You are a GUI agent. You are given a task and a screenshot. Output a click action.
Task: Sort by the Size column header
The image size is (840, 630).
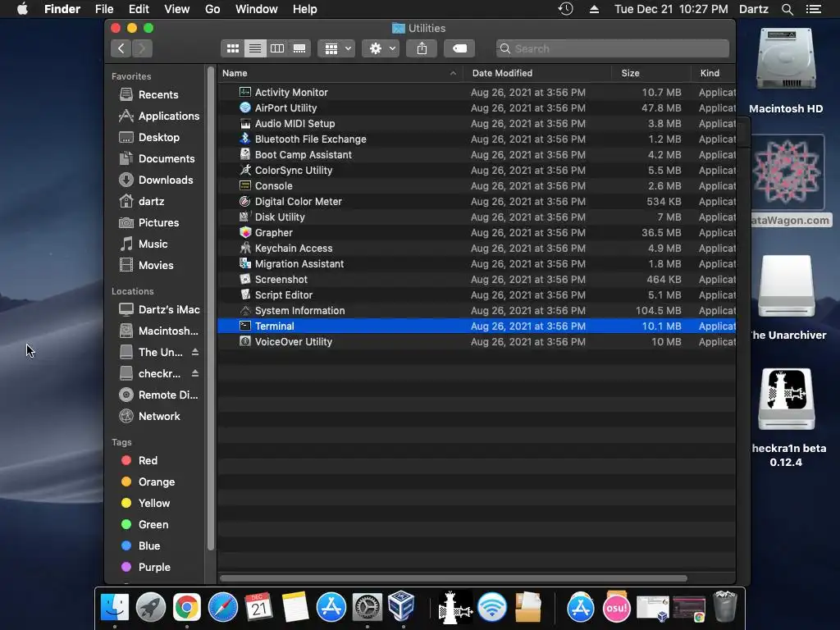point(651,73)
